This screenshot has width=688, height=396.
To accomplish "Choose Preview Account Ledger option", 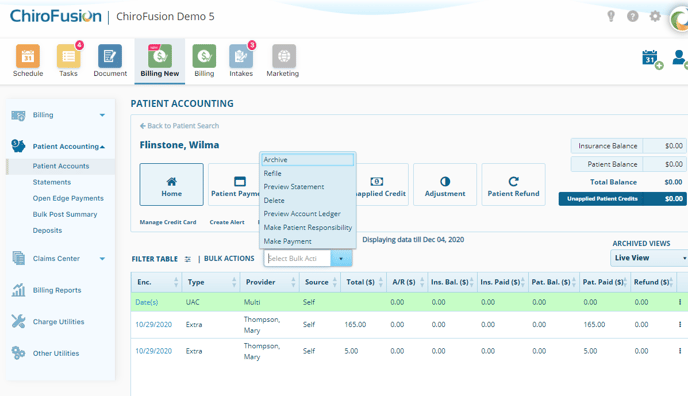I will pos(308,214).
